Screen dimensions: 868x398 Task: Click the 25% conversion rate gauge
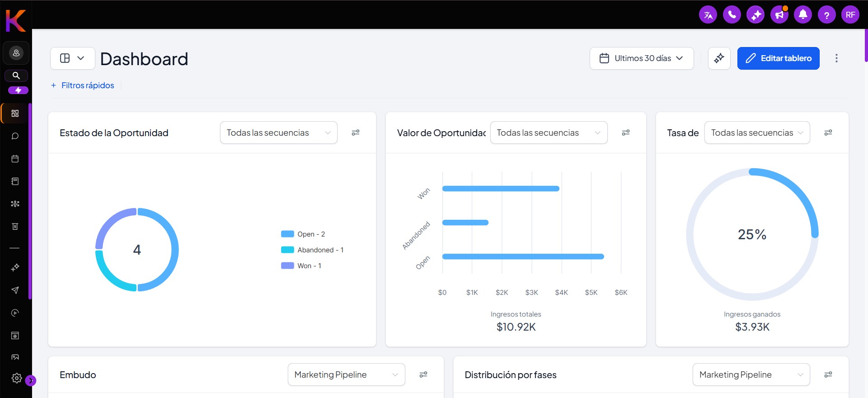pyautogui.click(x=752, y=234)
